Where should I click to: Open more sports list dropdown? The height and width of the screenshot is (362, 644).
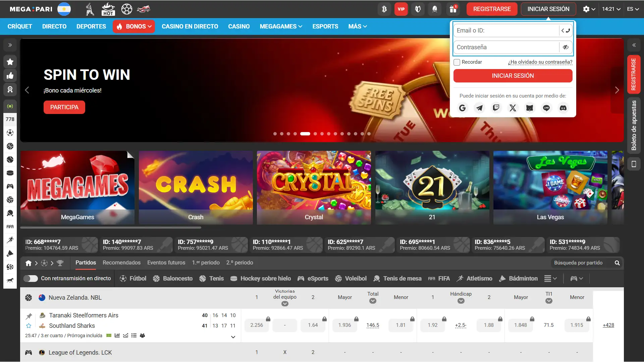tap(550, 279)
